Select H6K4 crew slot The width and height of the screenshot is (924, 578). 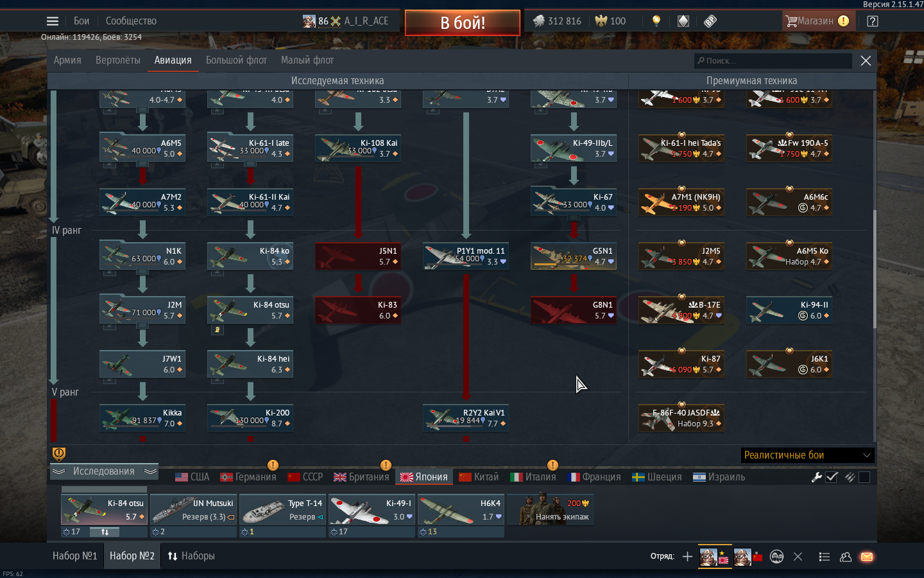[x=461, y=510]
